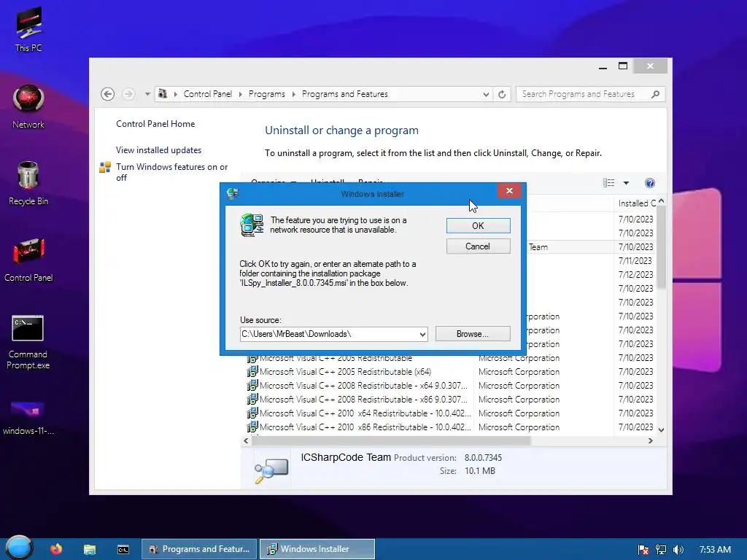This screenshot has width=747, height=560.
Task: Click the Windows Installer dialog title icon
Action: [233, 193]
